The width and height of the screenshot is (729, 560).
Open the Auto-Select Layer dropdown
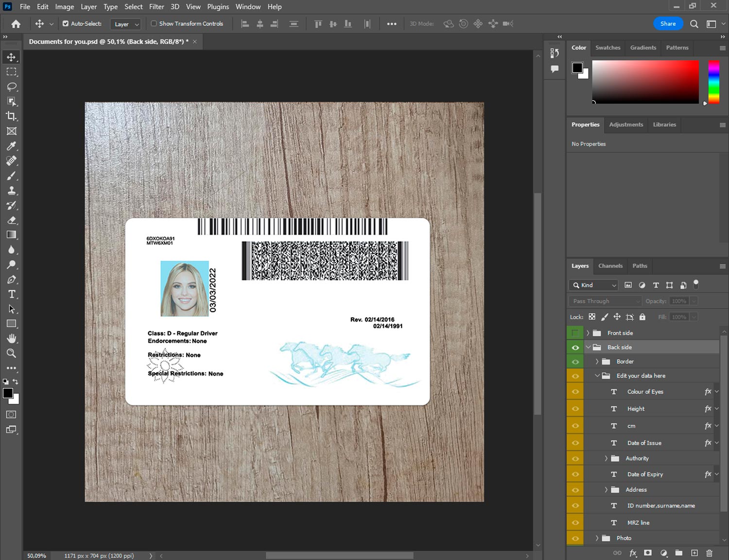[x=125, y=24]
